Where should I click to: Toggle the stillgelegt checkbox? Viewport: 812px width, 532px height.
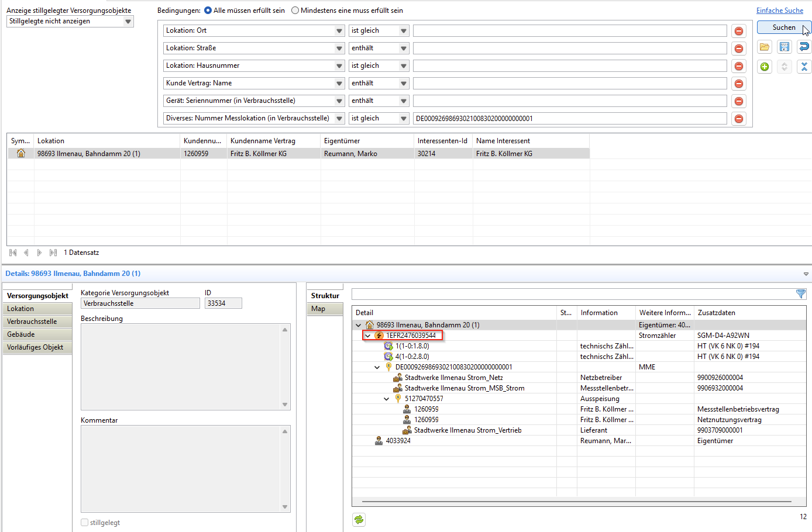point(85,523)
